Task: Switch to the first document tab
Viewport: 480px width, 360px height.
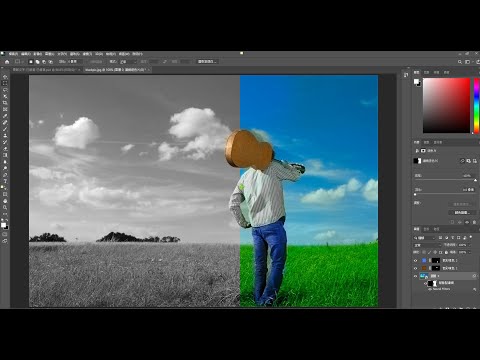Action: tap(45, 70)
